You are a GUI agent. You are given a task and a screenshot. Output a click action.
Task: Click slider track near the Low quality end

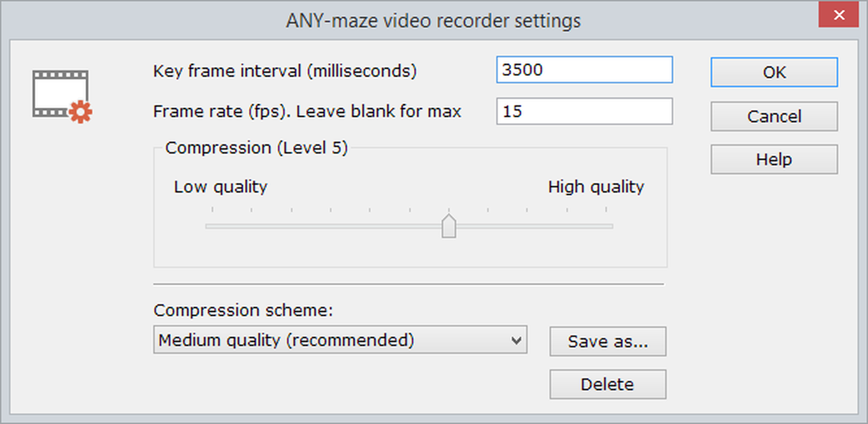pos(221,226)
